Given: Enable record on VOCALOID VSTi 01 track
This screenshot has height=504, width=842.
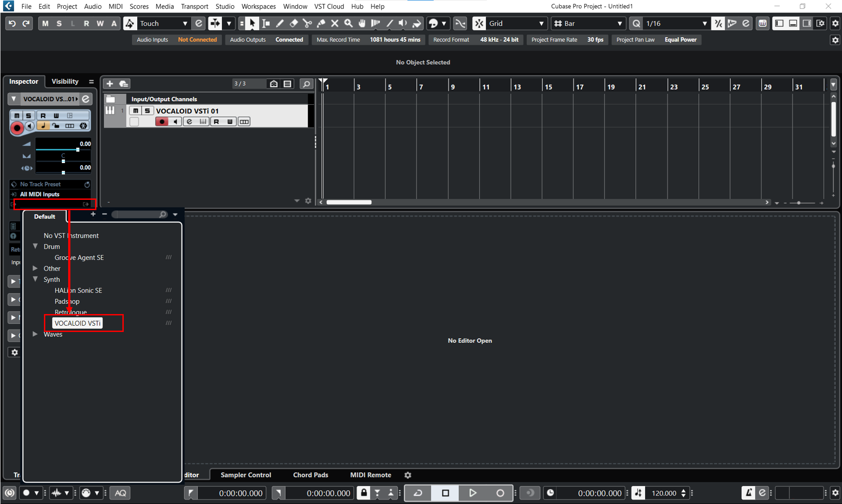Looking at the screenshot, I should [x=161, y=122].
